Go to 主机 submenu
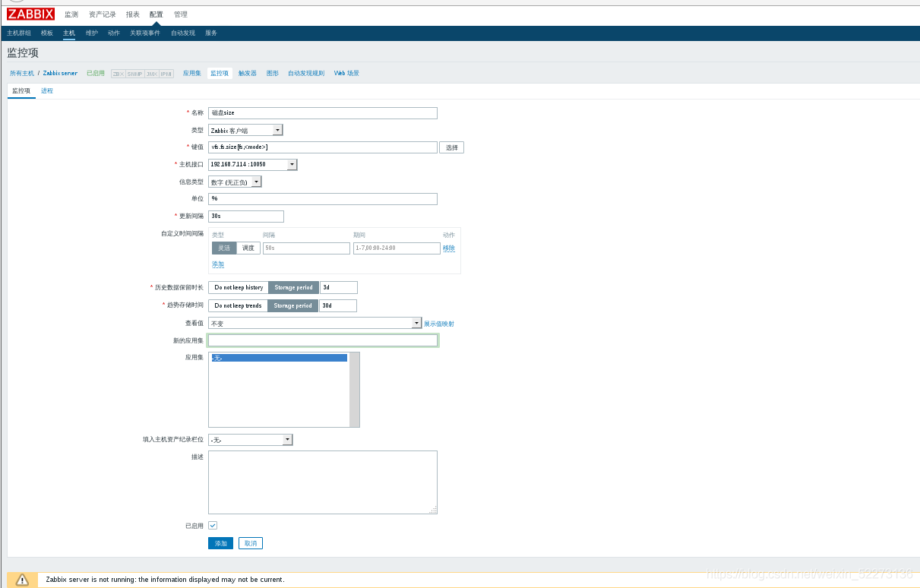 click(69, 33)
